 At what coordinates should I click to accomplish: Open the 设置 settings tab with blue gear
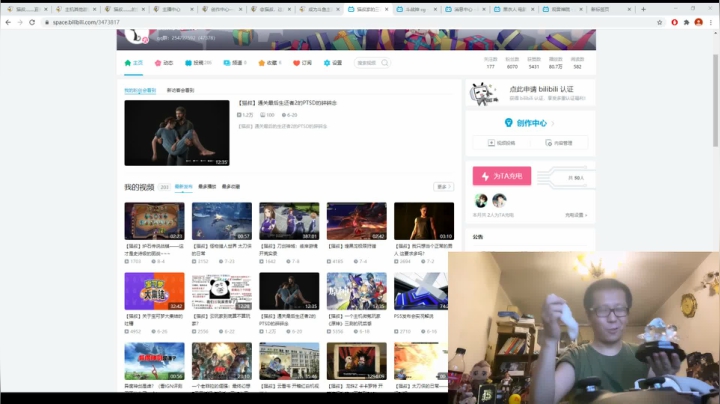click(333, 63)
